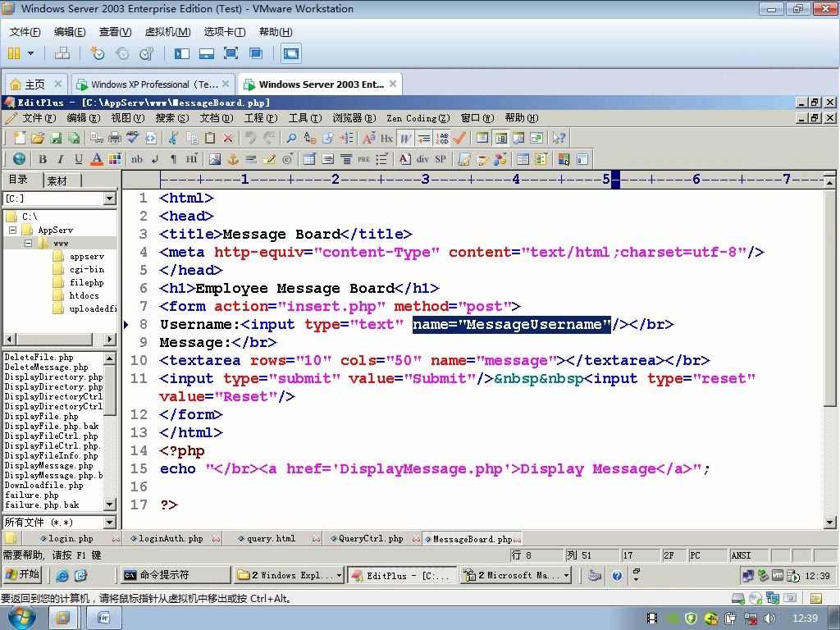Click the Replace icon in the toolbar
Viewport: 840px width, 630px height.
pyautogui.click(x=309, y=138)
